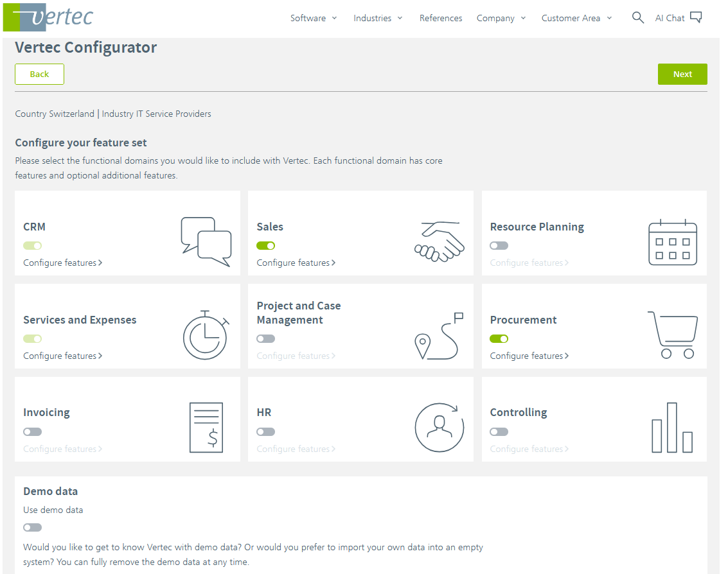Disable the Procurement toggle
The image size is (728, 574).
[499, 339]
